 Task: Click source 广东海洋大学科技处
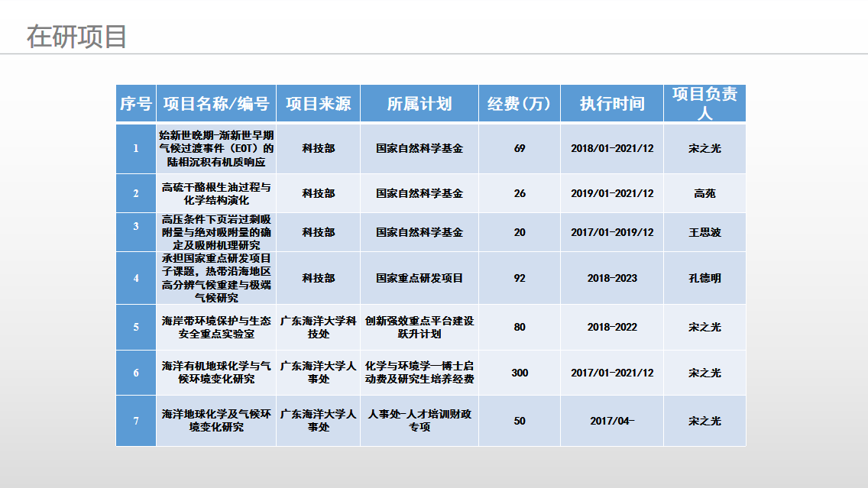click(319, 327)
